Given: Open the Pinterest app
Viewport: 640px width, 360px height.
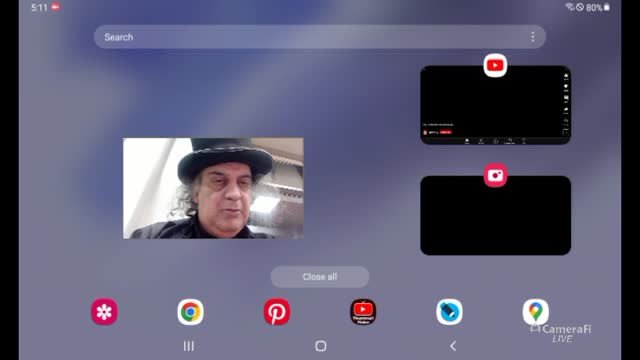Looking at the screenshot, I should pyautogui.click(x=277, y=312).
